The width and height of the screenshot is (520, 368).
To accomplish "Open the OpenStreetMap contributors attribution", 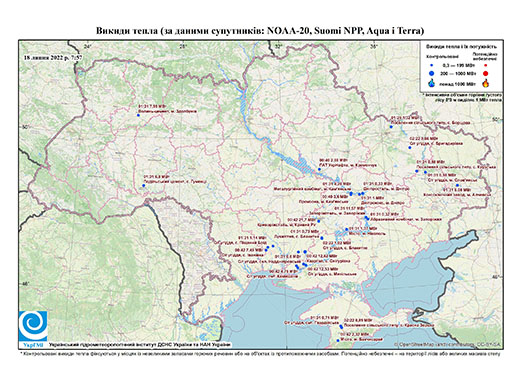I will coord(448,344).
